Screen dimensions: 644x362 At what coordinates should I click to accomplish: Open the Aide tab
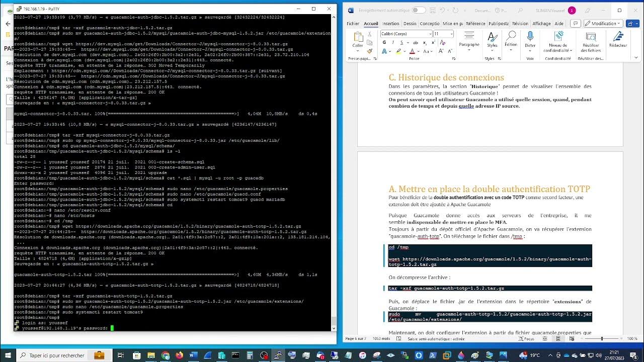559,23
